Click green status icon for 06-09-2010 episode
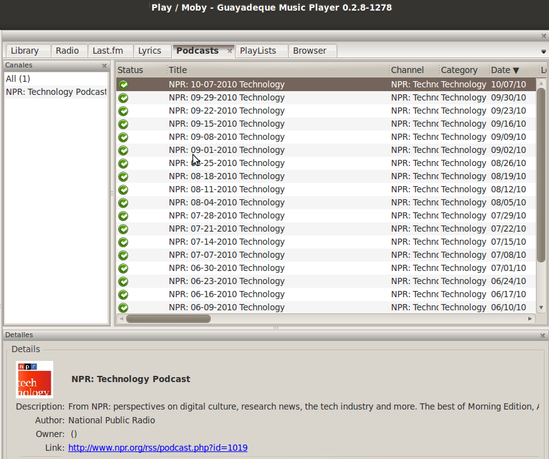Image resolution: width=549 pixels, height=459 pixels. click(123, 307)
